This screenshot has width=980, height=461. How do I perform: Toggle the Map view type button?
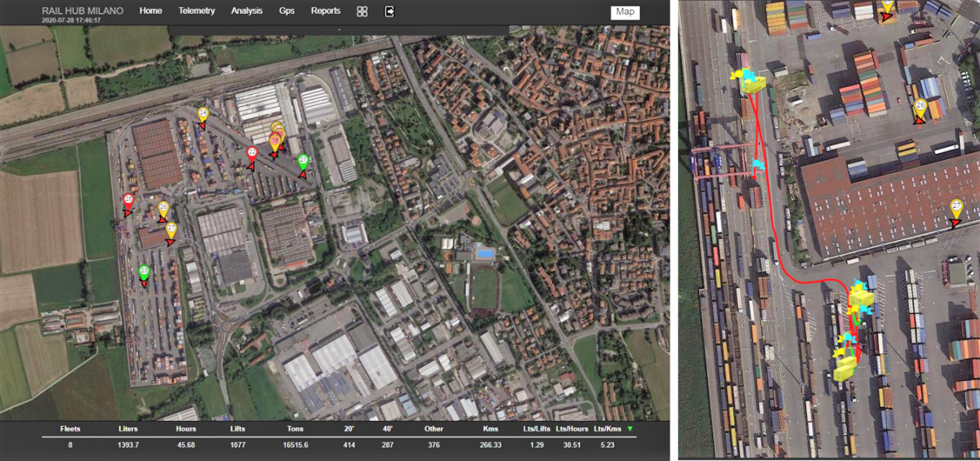coord(625,12)
